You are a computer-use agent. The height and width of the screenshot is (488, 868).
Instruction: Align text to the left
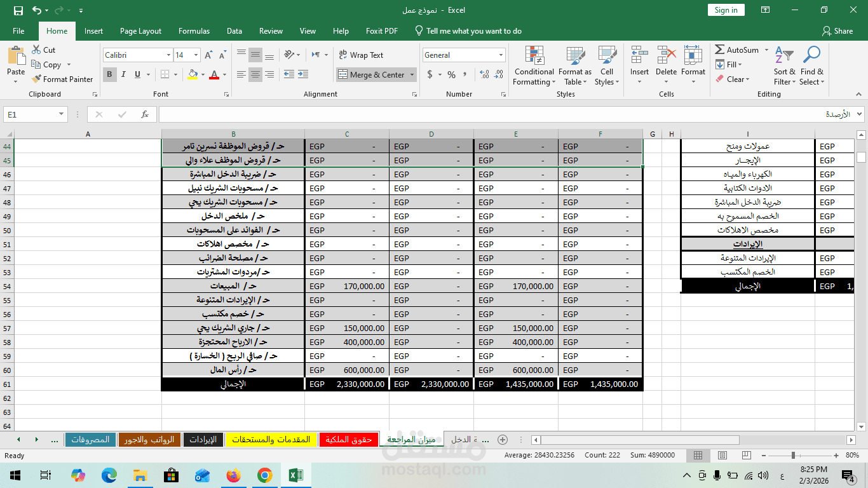(241, 74)
